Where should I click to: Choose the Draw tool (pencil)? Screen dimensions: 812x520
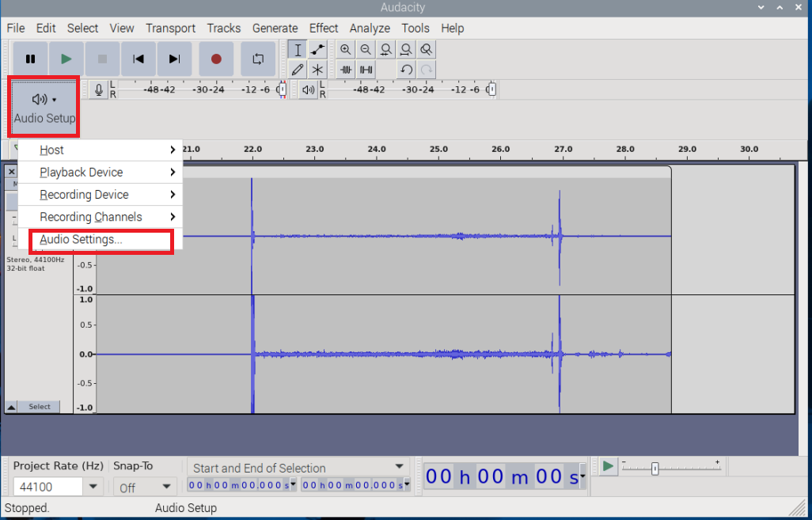tap(298, 70)
